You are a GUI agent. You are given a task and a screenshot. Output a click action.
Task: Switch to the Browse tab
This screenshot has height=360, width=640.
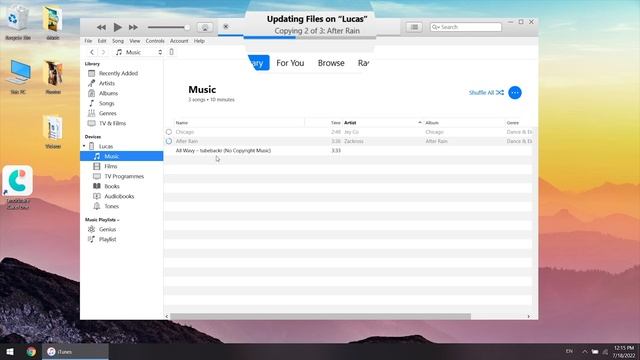331,63
